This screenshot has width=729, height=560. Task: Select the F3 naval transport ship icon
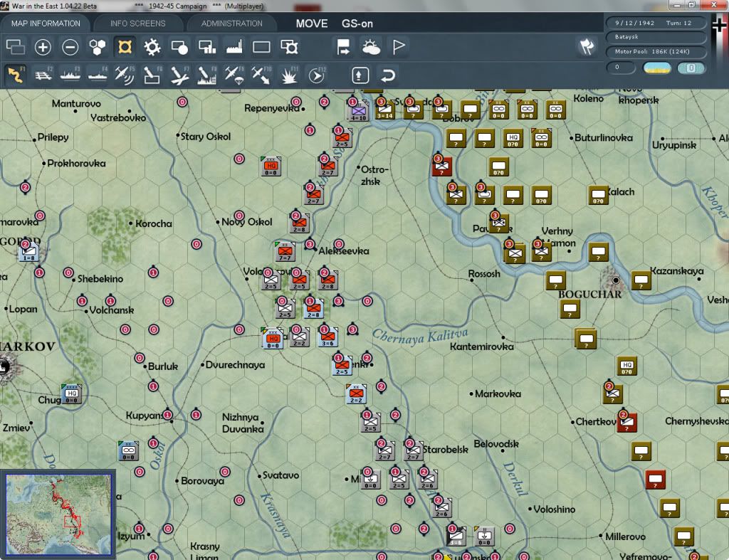click(70, 75)
